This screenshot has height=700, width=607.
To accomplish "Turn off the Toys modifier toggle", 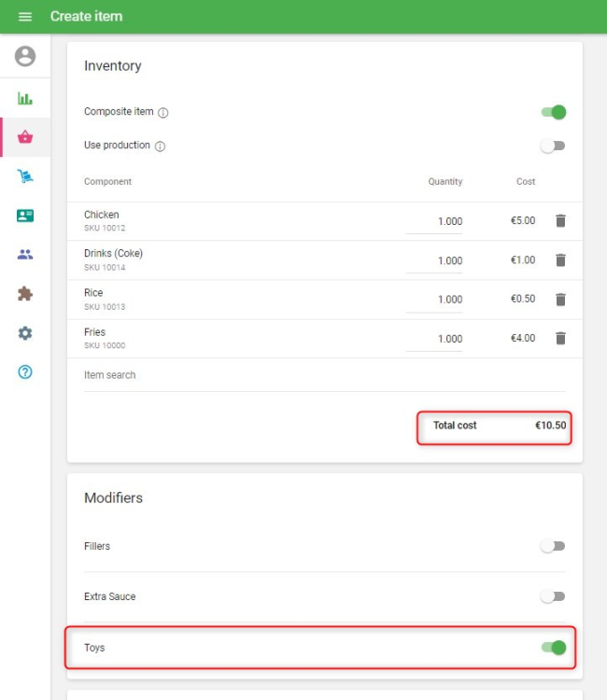I will (554, 648).
